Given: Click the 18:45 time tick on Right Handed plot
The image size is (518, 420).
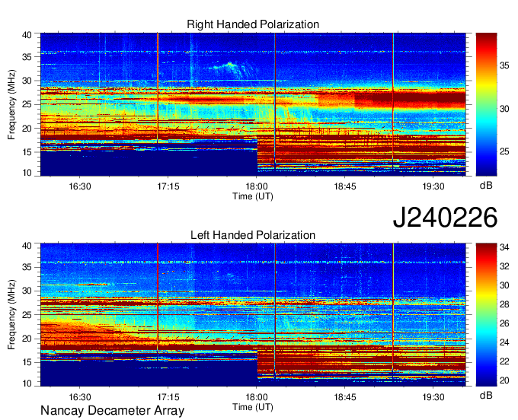Looking at the screenshot, I should [x=345, y=186].
